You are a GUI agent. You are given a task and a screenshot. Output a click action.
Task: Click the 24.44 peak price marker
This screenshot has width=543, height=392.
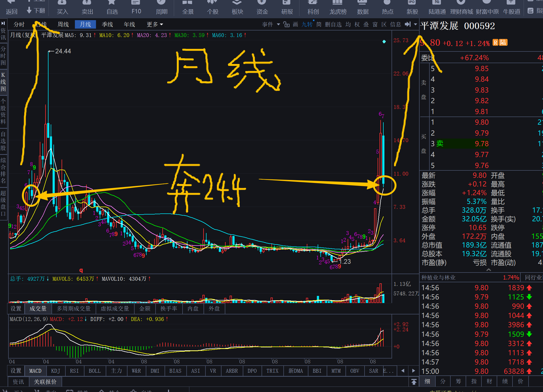click(63, 51)
